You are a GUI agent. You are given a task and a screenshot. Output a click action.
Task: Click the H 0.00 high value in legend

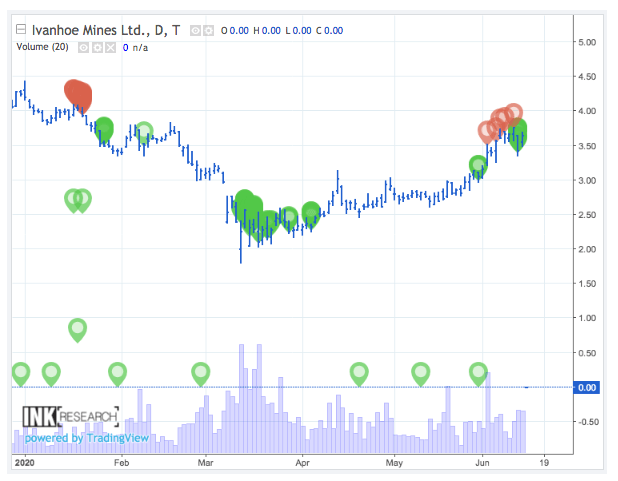pyautogui.click(x=267, y=31)
